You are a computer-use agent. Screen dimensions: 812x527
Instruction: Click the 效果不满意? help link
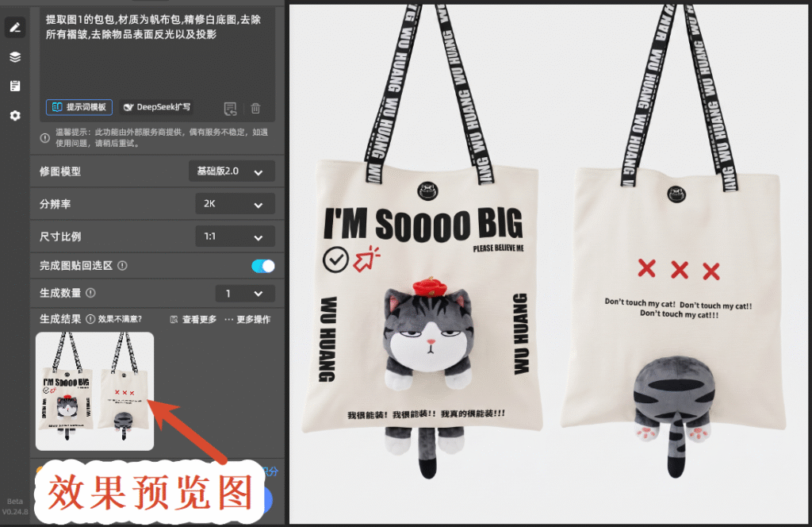[x=120, y=319]
